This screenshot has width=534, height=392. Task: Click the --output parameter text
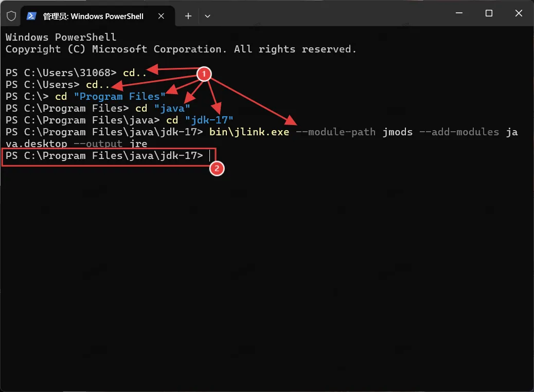tap(98, 144)
